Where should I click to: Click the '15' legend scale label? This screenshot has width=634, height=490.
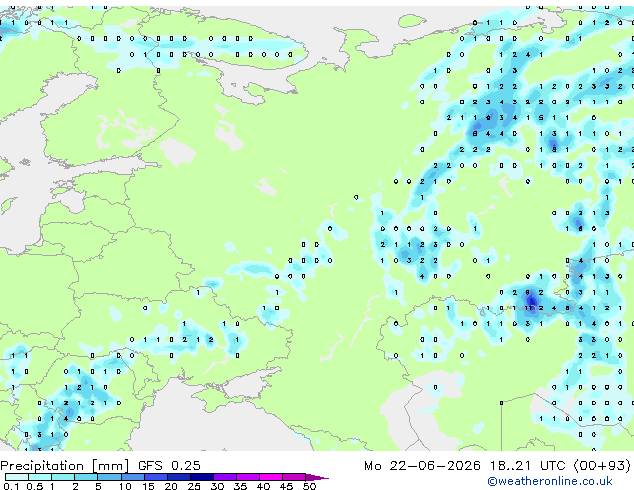click(148, 486)
